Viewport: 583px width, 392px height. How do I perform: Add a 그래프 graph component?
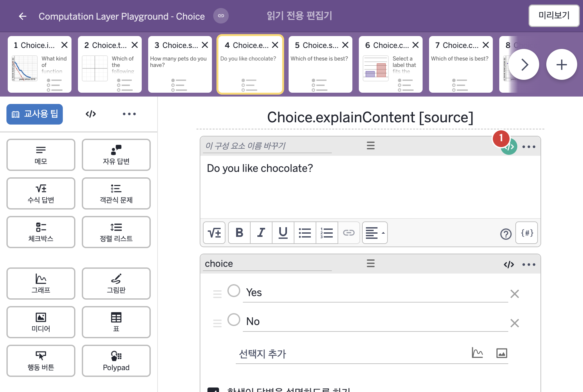click(x=41, y=284)
